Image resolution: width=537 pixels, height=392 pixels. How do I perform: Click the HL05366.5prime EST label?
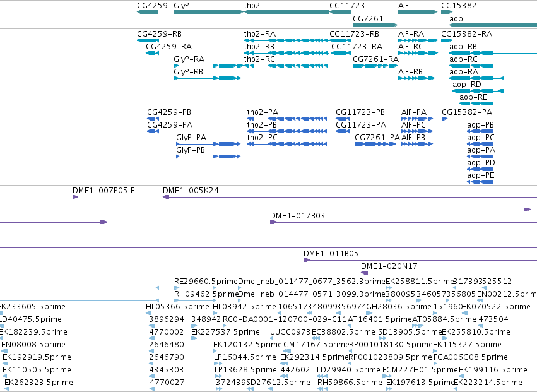pos(177,307)
